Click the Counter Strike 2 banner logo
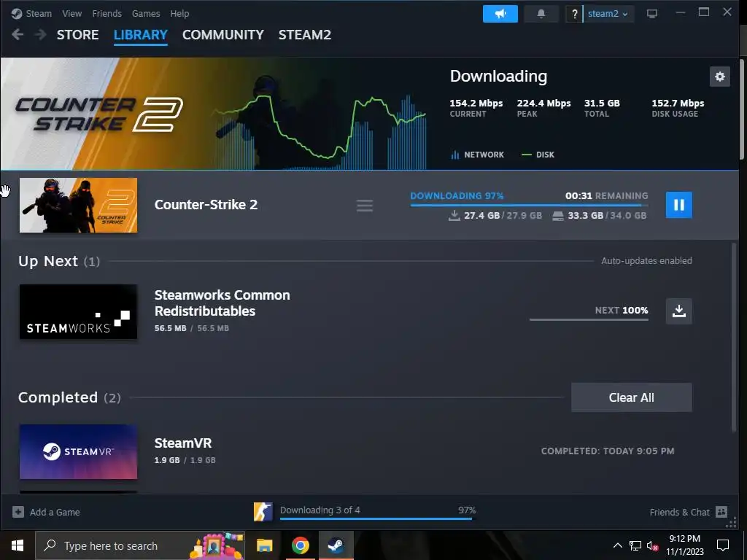The image size is (747, 560). coord(99,114)
